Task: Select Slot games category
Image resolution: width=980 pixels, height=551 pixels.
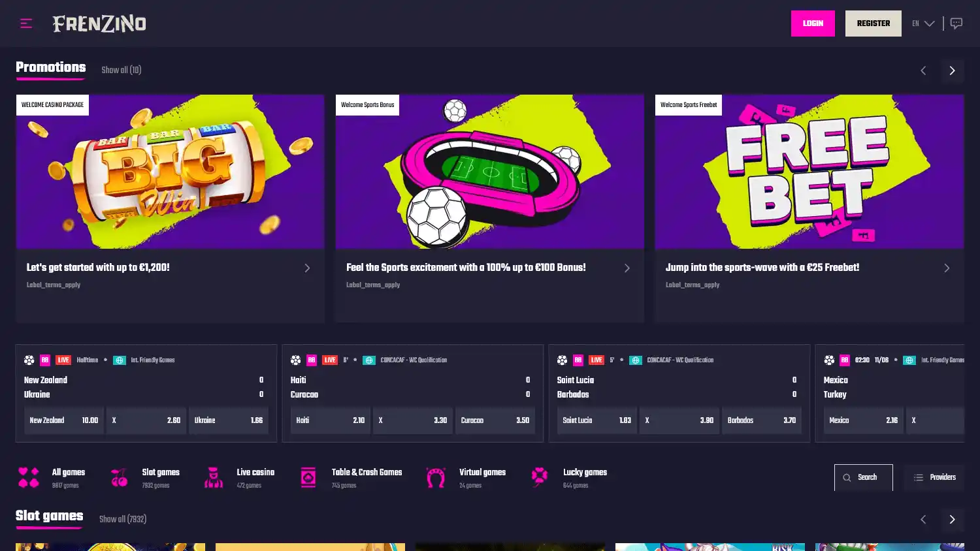Action: 145,478
